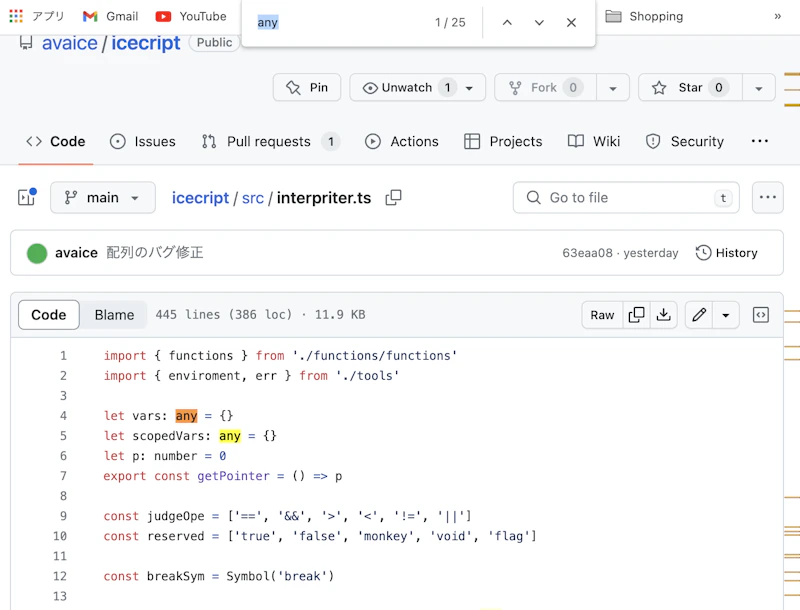Close the find in page bar
The height and width of the screenshot is (610, 800).
pyautogui.click(x=571, y=22)
